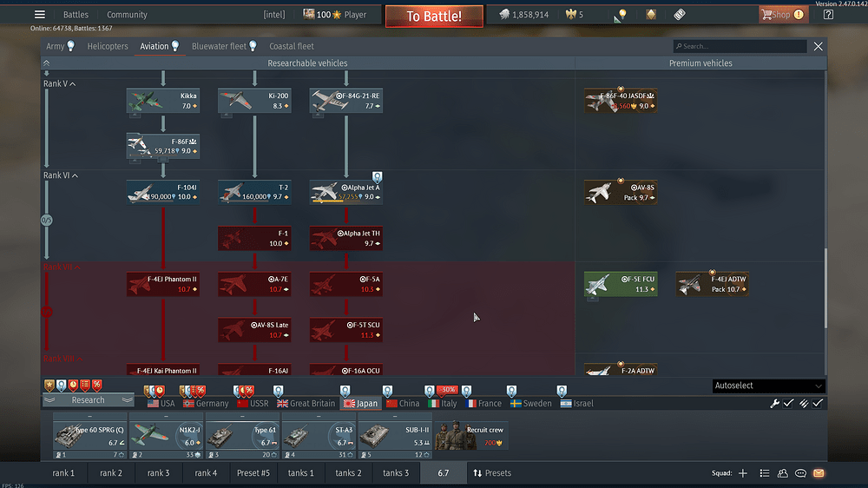This screenshot has width=868, height=488.
Task: Select the F-104J vehicle card
Action: [162, 192]
